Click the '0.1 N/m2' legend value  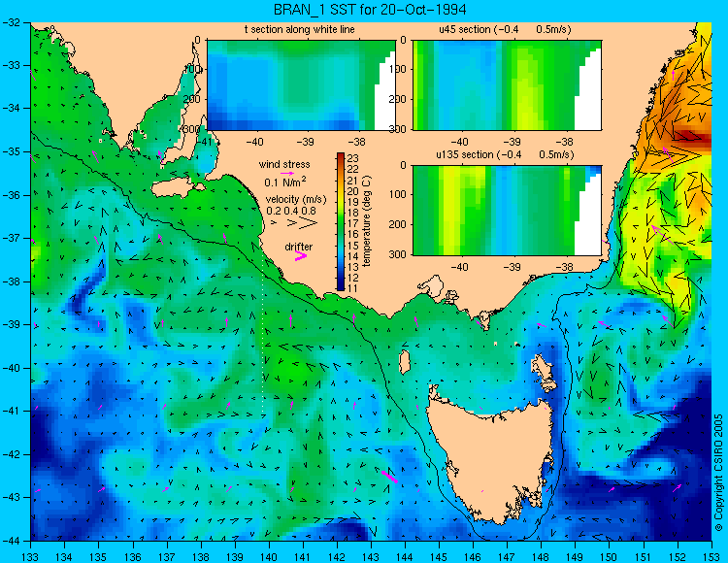[284, 182]
